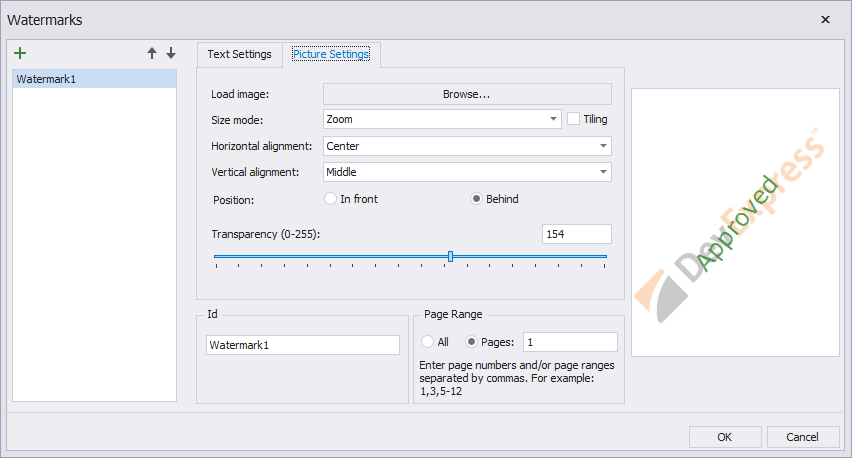Expand the Vertical alignment dropdown

coord(603,172)
